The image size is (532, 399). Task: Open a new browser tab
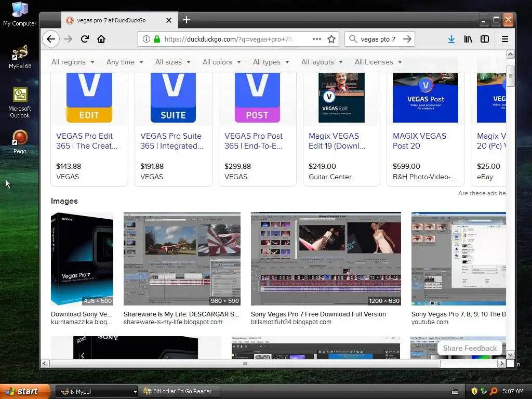(x=187, y=20)
